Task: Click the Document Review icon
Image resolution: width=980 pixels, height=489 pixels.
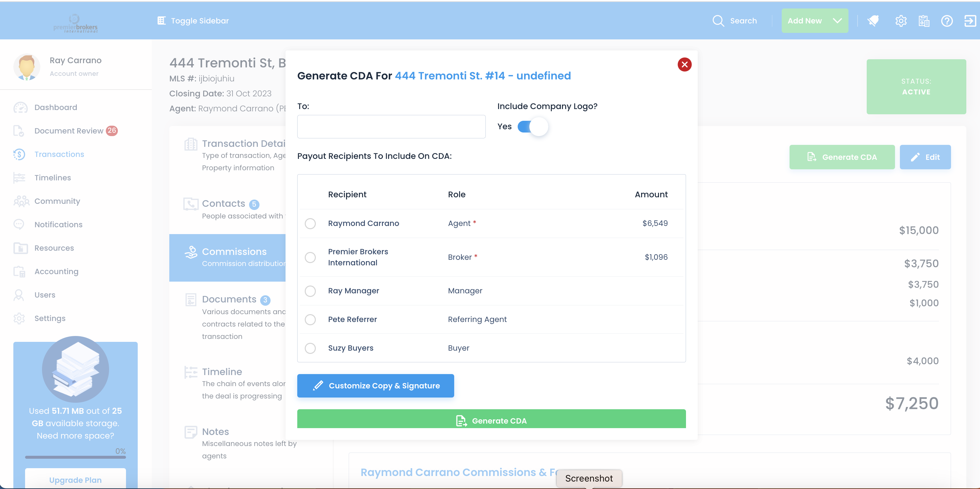Action: 19,131
